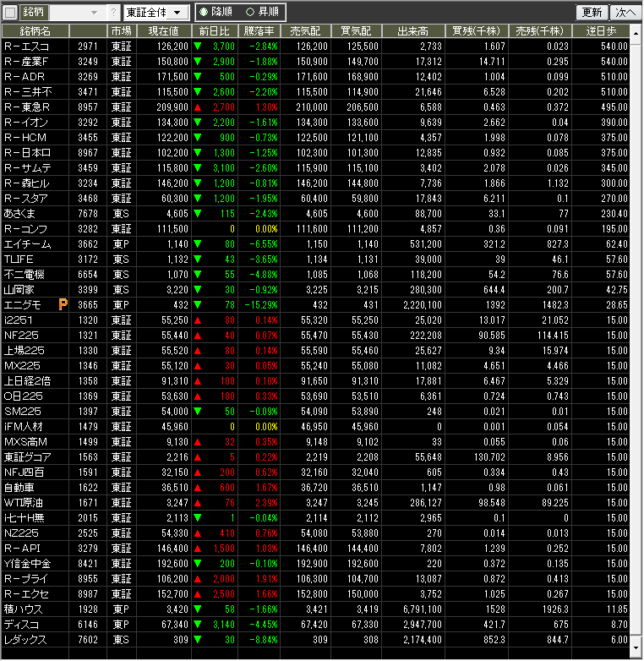The image size is (644, 661).
Task: Open the 東証全体 market dropdown
Action: point(156,13)
